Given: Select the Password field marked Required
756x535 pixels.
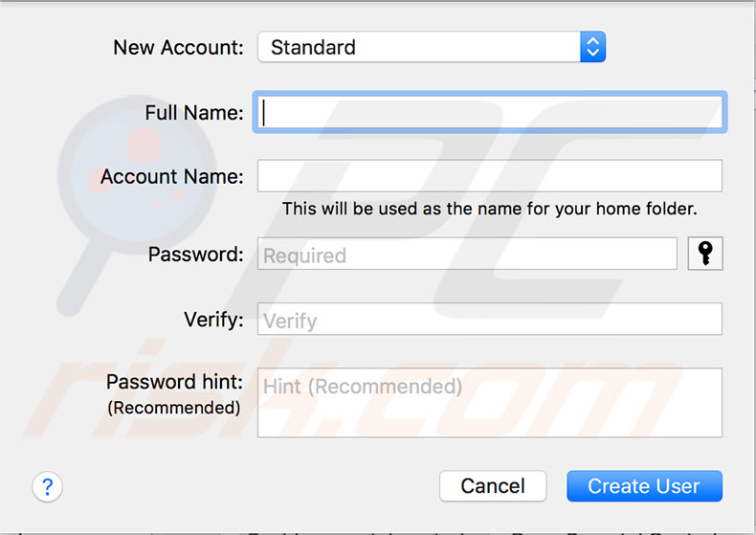Looking at the screenshot, I should point(467,255).
